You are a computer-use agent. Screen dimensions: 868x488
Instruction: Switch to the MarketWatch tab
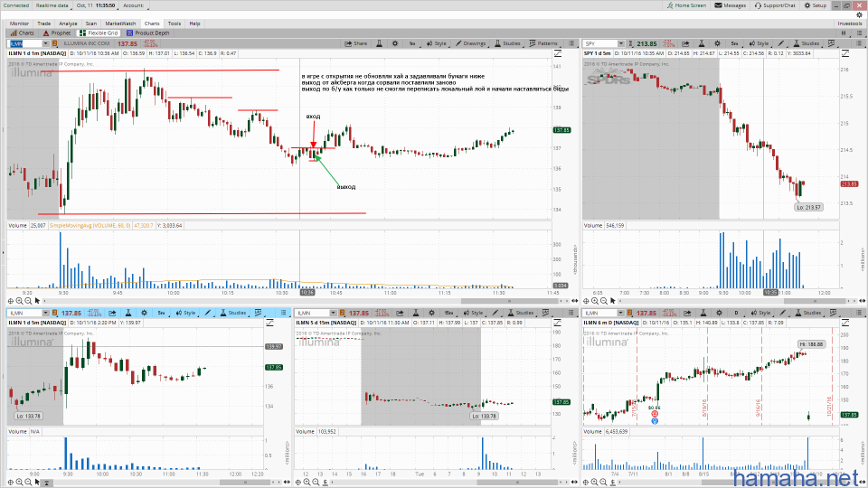120,23
